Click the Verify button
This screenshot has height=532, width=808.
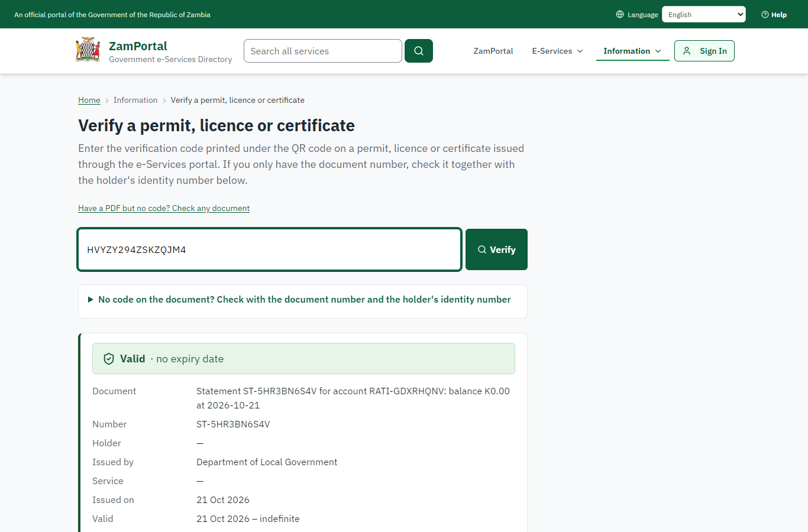coord(496,249)
